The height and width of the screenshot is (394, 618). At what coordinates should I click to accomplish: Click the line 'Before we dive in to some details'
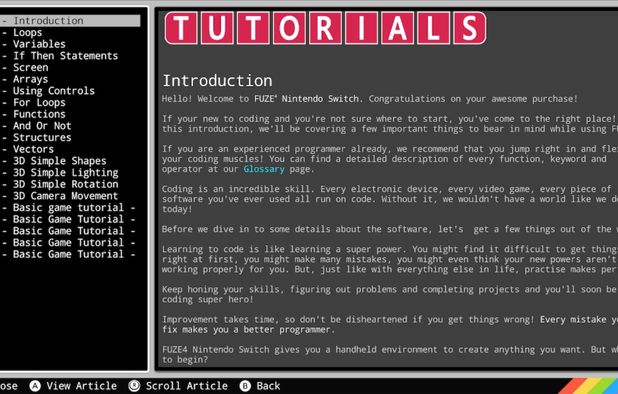(390, 229)
